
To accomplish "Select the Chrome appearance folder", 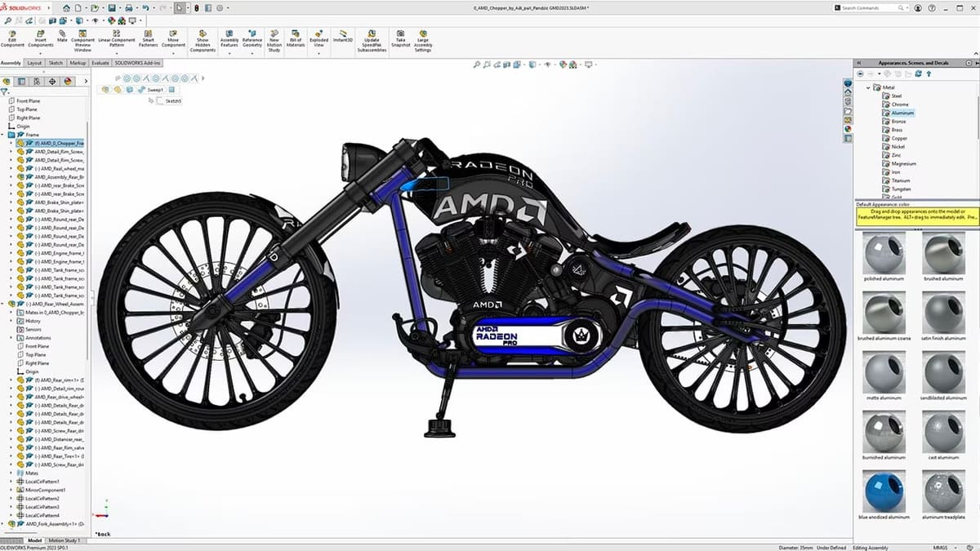I will pyautogui.click(x=894, y=104).
